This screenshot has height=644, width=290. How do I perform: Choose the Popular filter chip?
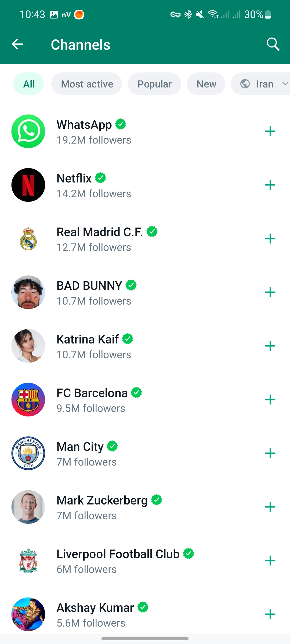click(x=154, y=84)
